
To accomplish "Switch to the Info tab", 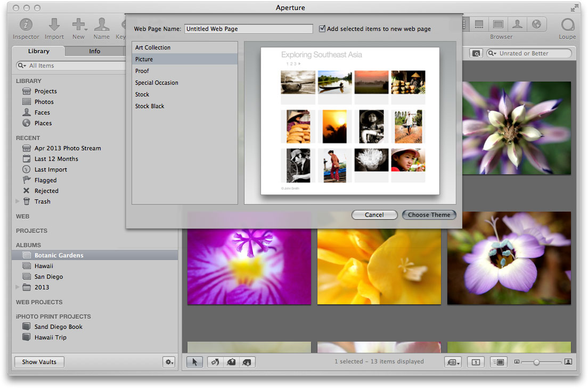I will pyautogui.click(x=95, y=51).
